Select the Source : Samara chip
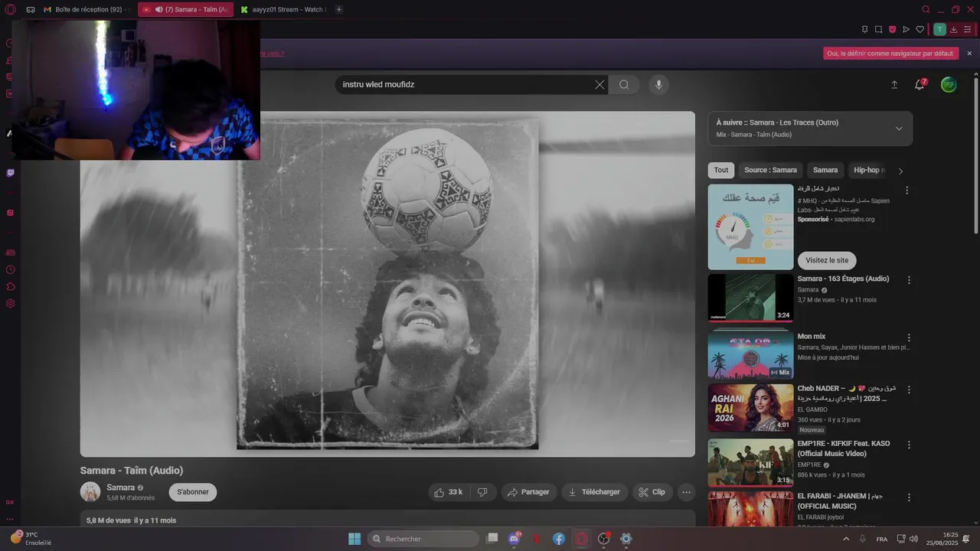This screenshot has width=980, height=551. [x=770, y=170]
